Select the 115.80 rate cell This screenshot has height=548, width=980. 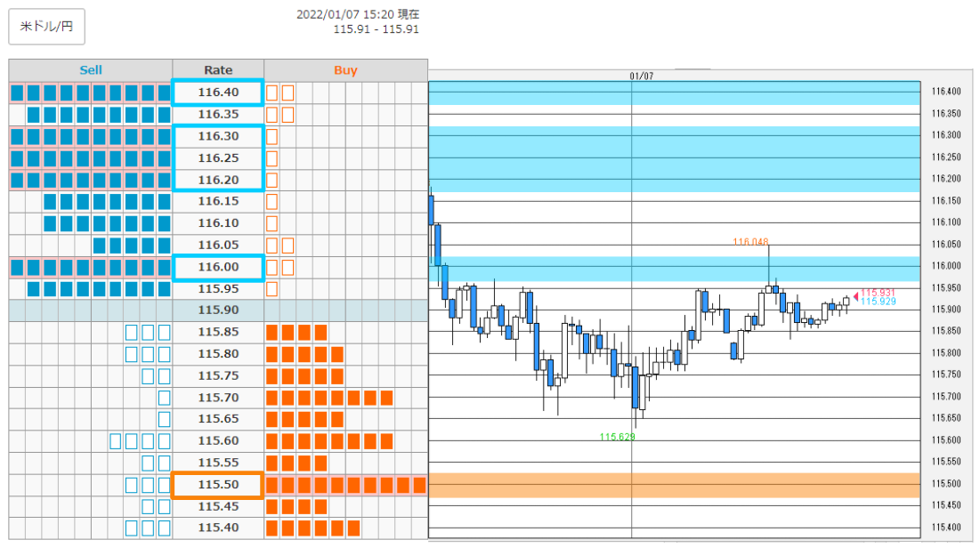218,354
